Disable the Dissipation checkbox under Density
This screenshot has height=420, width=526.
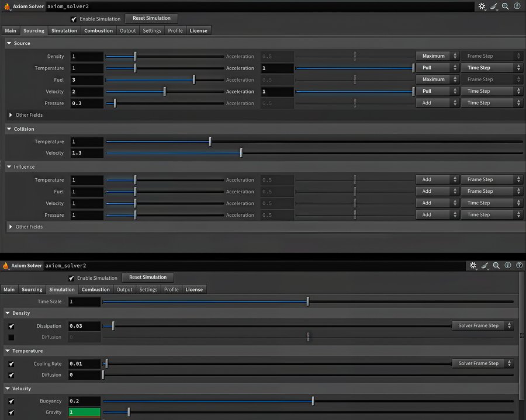pos(11,326)
